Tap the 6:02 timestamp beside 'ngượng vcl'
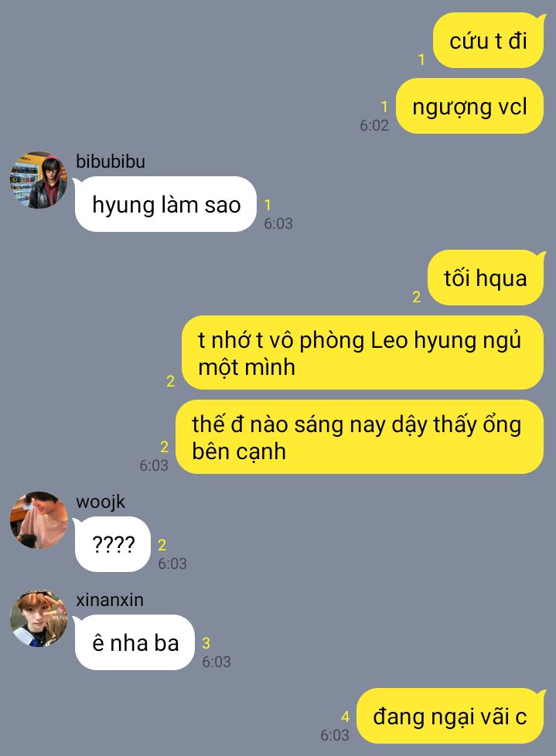Viewport: 556px width, 756px height. point(374,125)
